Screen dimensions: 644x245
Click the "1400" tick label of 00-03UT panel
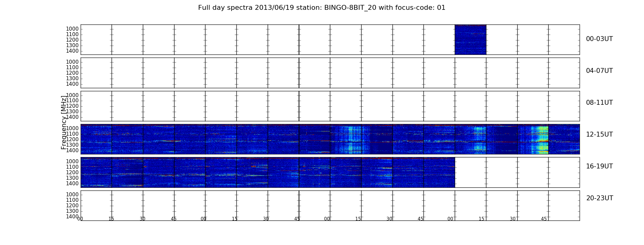(72, 51)
